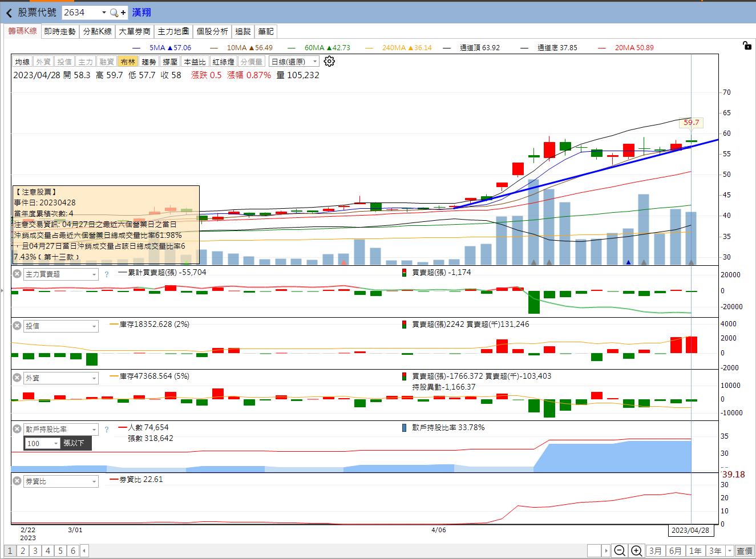
Task: Toggle the 均線 moving average overlay
Action: point(22,62)
